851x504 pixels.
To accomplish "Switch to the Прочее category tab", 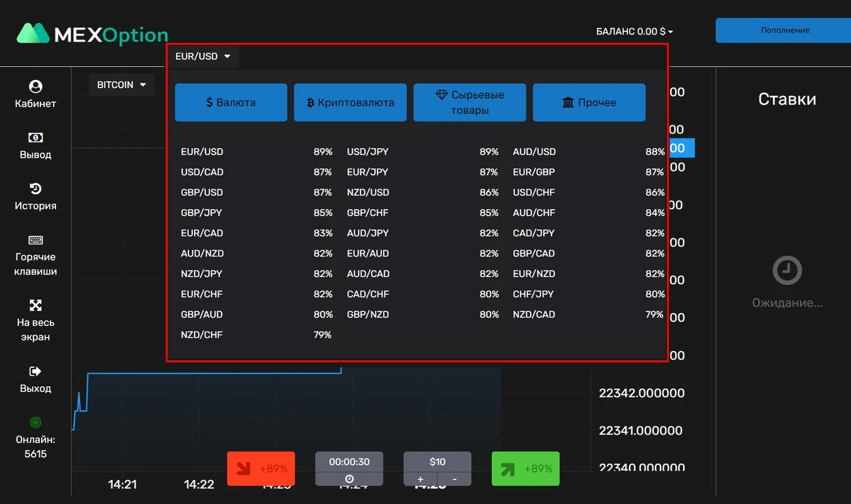I will (589, 102).
